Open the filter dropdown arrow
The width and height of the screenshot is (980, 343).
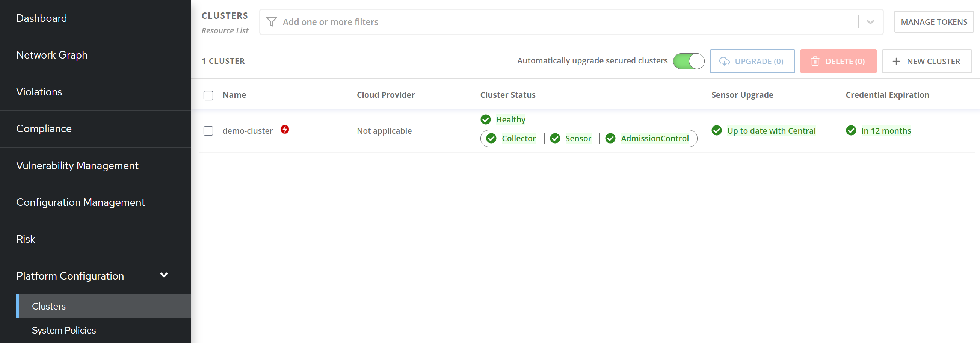point(870,22)
